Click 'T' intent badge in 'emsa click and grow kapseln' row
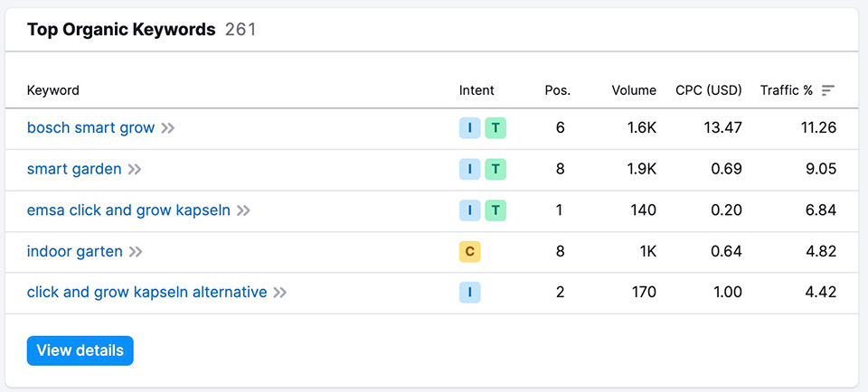The image size is (868, 392). (x=496, y=210)
